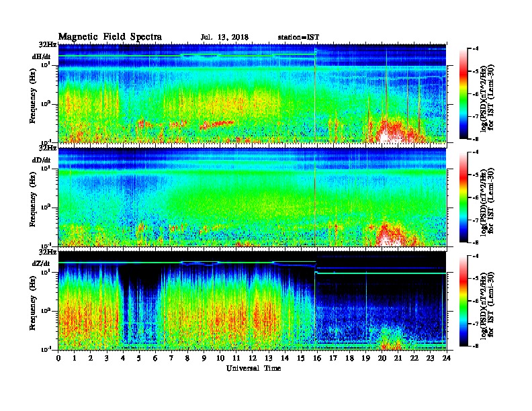Click the color scale bar beside dH/dt panel
This screenshot has height=411, width=532.
pos(463,93)
